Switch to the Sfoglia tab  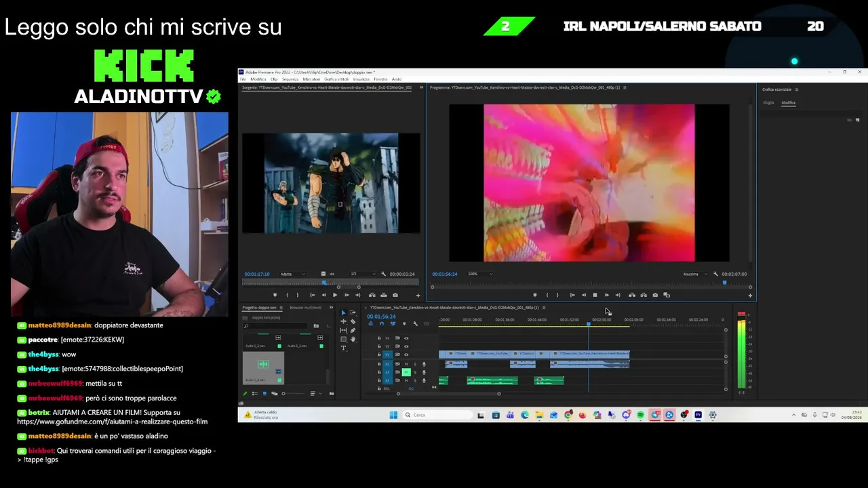click(768, 103)
